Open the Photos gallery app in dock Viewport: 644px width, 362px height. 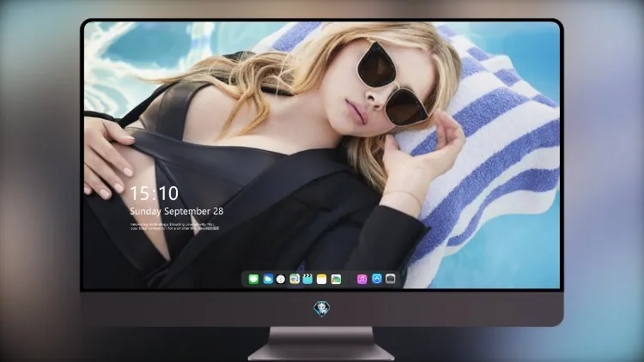click(x=336, y=280)
